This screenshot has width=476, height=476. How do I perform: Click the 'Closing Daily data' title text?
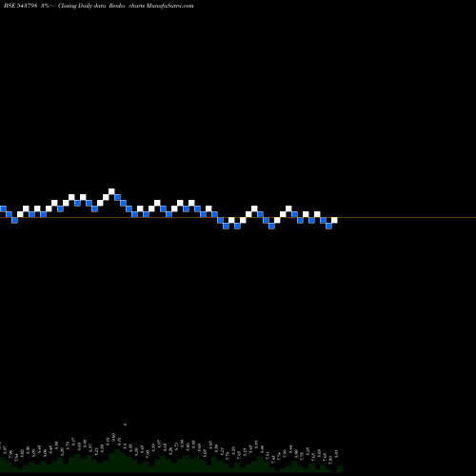(x=82, y=6)
